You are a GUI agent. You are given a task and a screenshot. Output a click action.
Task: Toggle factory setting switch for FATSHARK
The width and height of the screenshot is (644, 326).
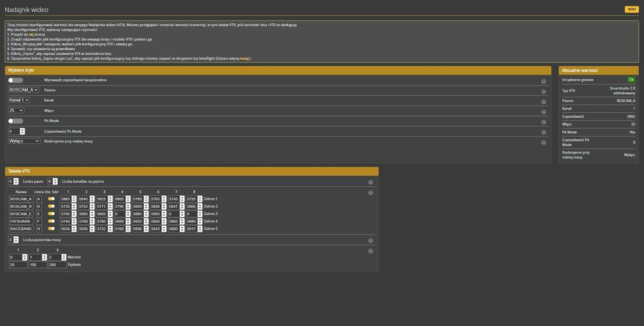pyautogui.click(x=52, y=221)
